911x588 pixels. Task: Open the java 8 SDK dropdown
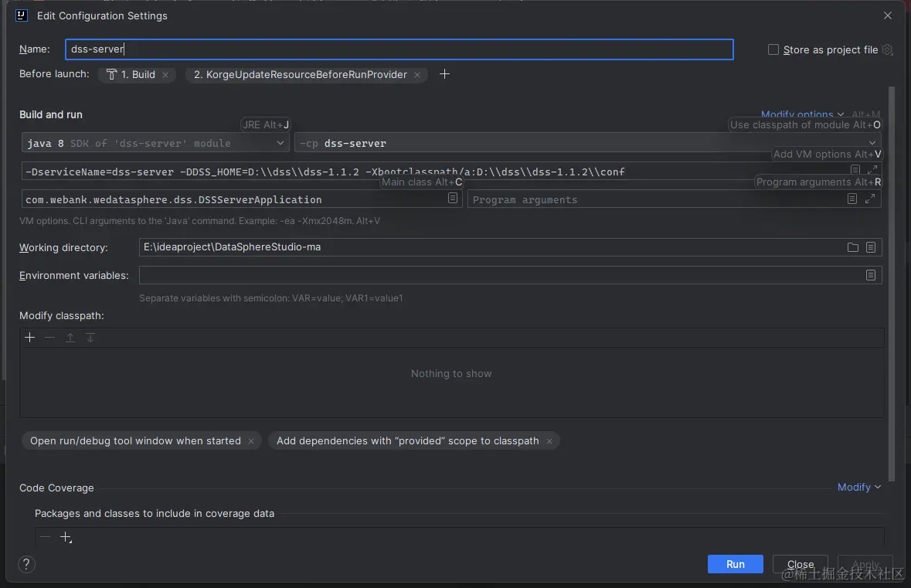pyautogui.click(x=156, y=143)
